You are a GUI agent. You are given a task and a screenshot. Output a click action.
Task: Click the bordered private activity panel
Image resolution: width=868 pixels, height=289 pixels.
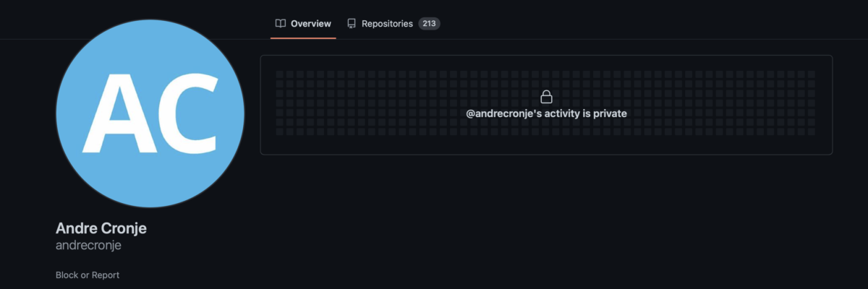[x=546, y=105]
